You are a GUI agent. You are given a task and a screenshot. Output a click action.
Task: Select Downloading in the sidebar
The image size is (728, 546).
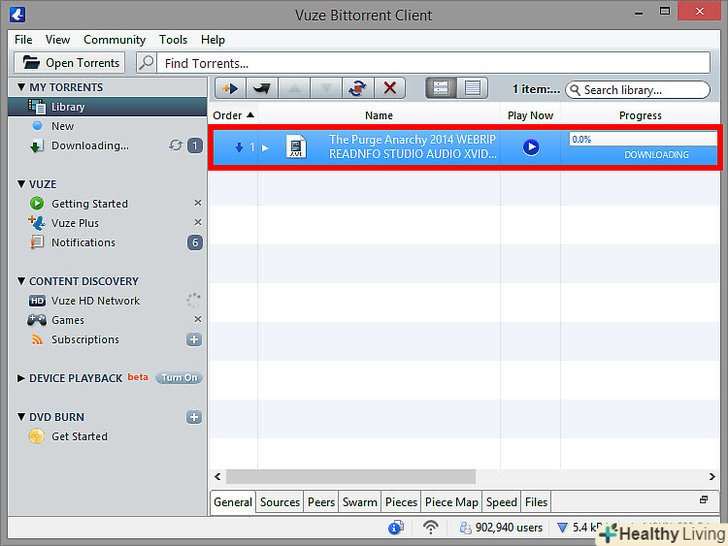point(90,146)
